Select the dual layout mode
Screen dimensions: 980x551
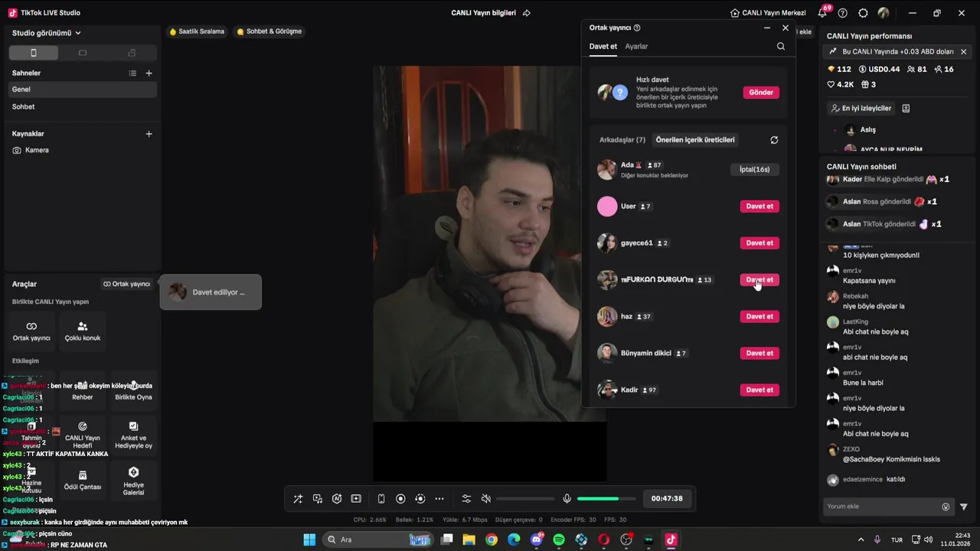pyautogui.click(x=132, y=53)
